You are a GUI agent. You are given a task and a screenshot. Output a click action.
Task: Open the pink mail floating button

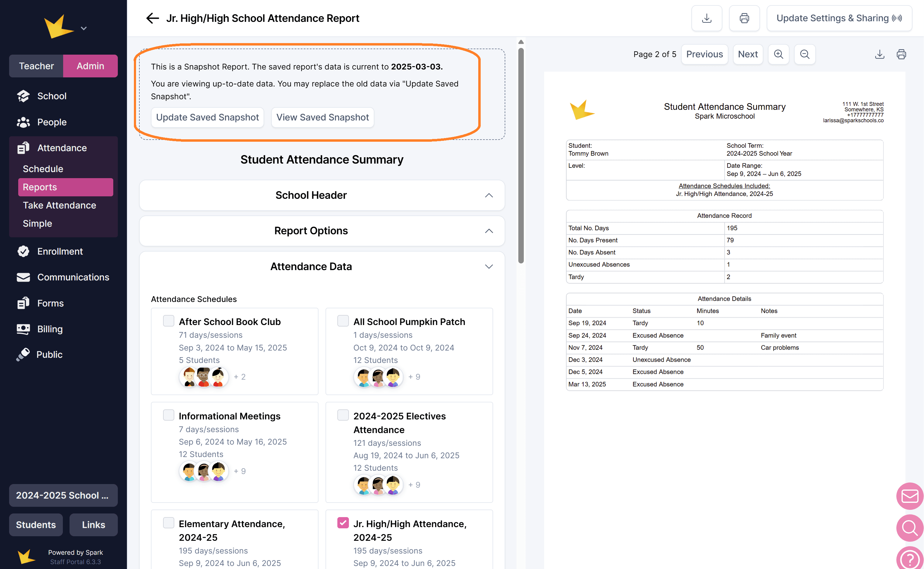coord(910,496)
